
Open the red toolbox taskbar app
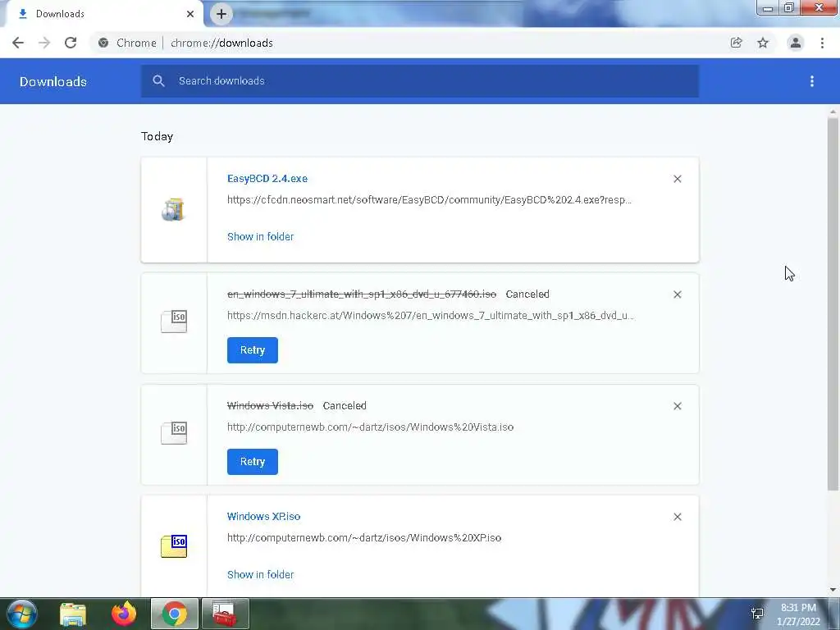pyautogui.click(x=225, y=614)
